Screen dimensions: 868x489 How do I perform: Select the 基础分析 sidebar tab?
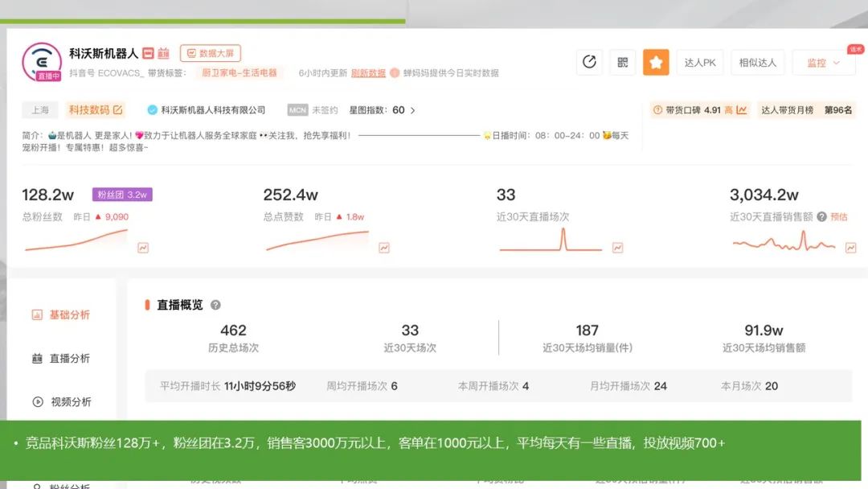(x=61, y=314)
